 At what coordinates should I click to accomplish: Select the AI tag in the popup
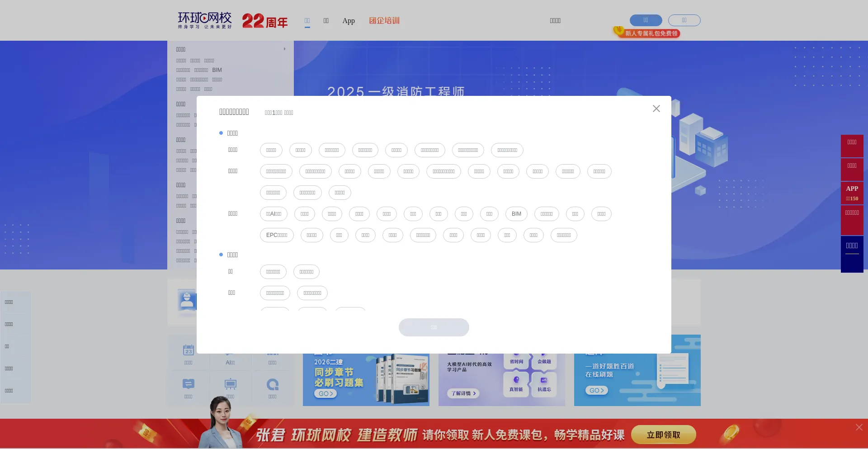[274, 214]
